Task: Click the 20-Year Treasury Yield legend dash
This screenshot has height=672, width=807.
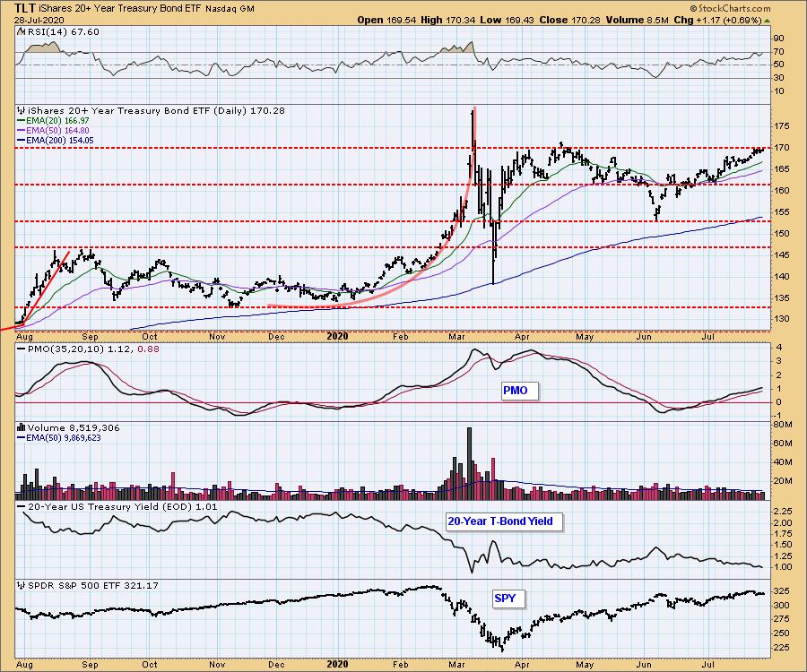Action: [x=22, y=507]
